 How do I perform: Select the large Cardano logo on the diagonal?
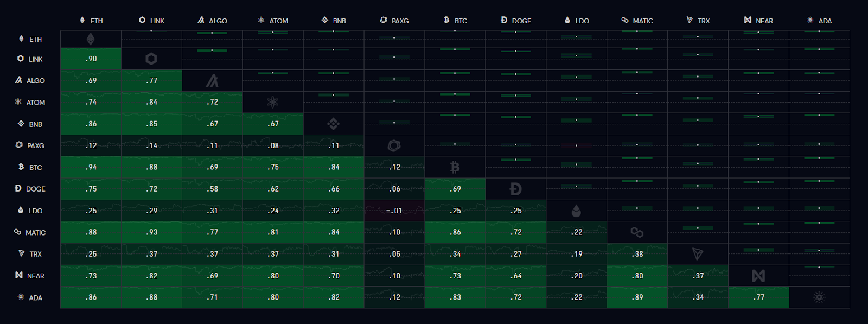(x=819, y=297)
